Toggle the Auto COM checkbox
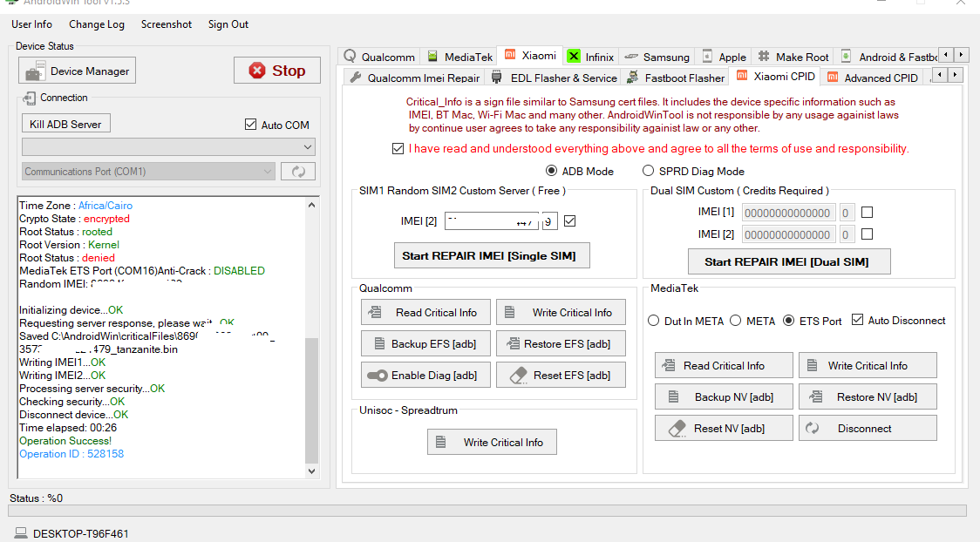Screen dimensions: 980x542 250,125
